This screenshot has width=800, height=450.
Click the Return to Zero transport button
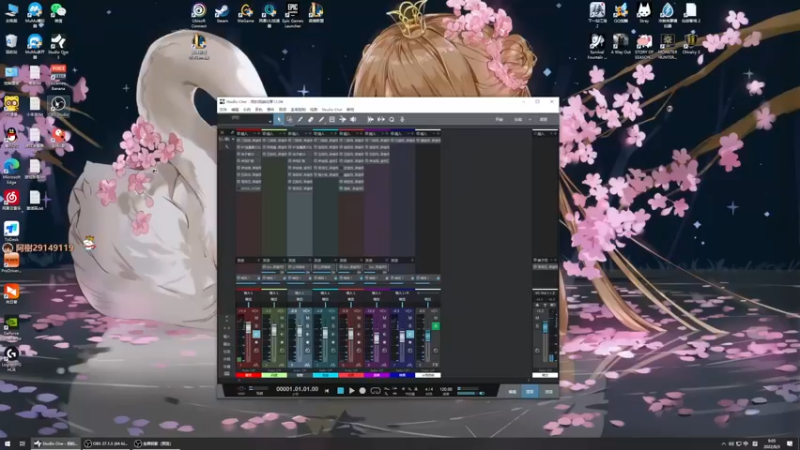[327, 391]
